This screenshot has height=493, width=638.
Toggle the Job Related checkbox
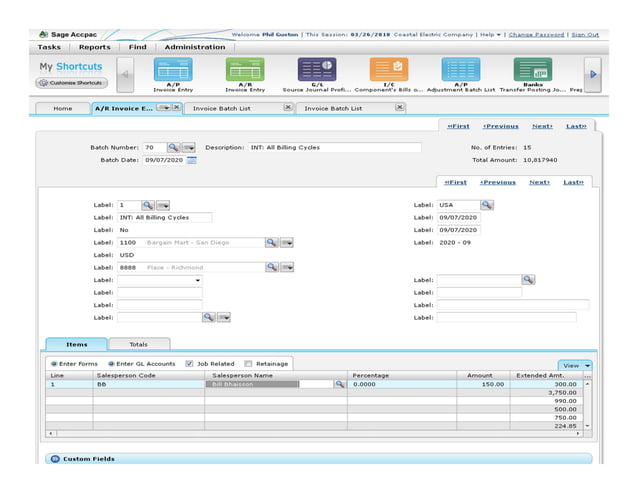tap(189, 364)
